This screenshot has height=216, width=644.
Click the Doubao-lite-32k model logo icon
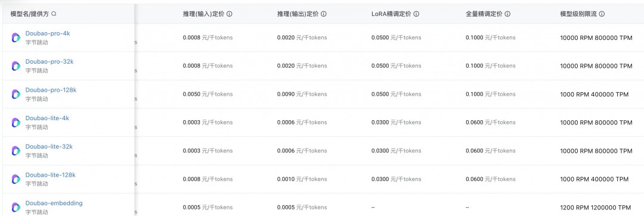(16, 151)
